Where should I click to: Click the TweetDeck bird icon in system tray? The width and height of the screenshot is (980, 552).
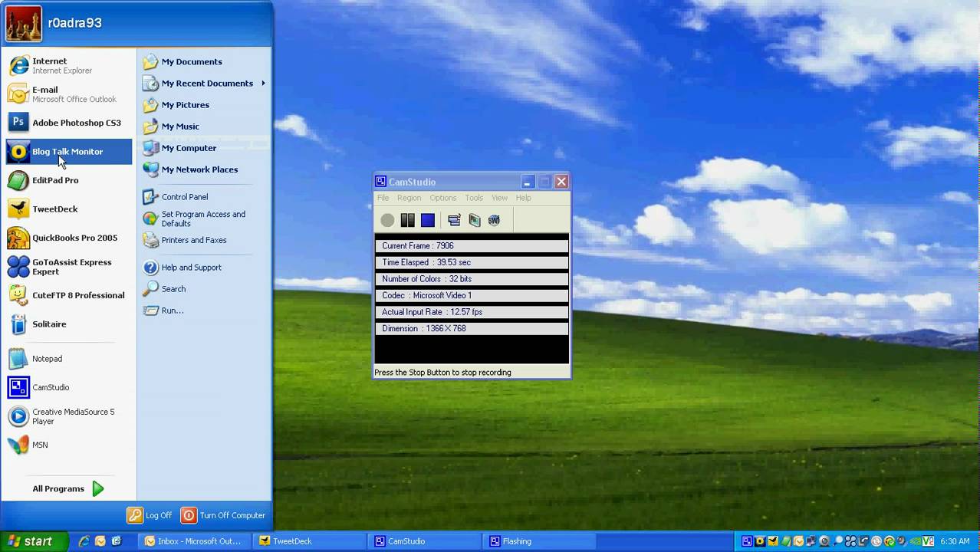[773, 541]
